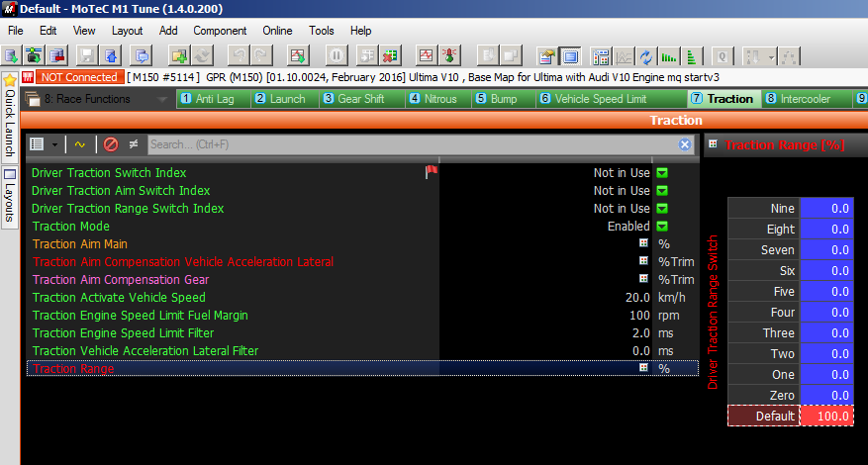
Task: Toggle the yellow wave channel filter
Action: tap(80, 144)
